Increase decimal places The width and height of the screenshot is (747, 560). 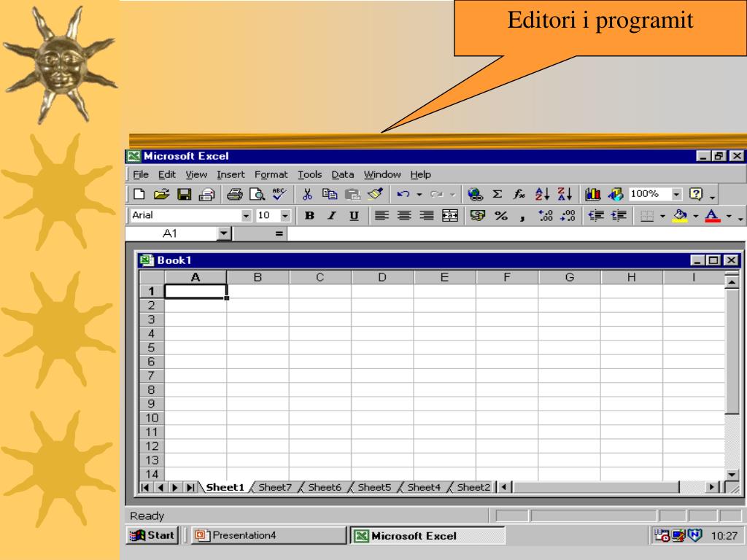(x=545, y=216)
